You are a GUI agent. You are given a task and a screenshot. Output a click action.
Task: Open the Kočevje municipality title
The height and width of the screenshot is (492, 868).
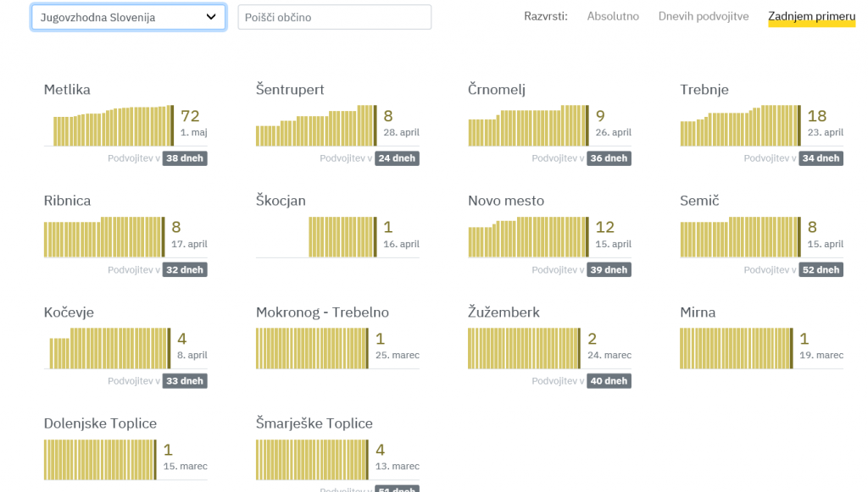click(69, 312)
